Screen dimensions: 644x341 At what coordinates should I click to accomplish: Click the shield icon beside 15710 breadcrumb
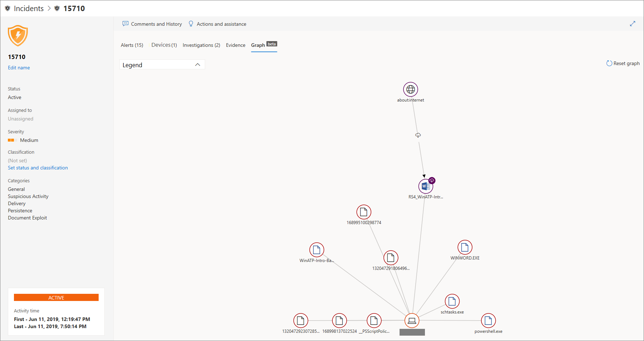click(57, 8)
